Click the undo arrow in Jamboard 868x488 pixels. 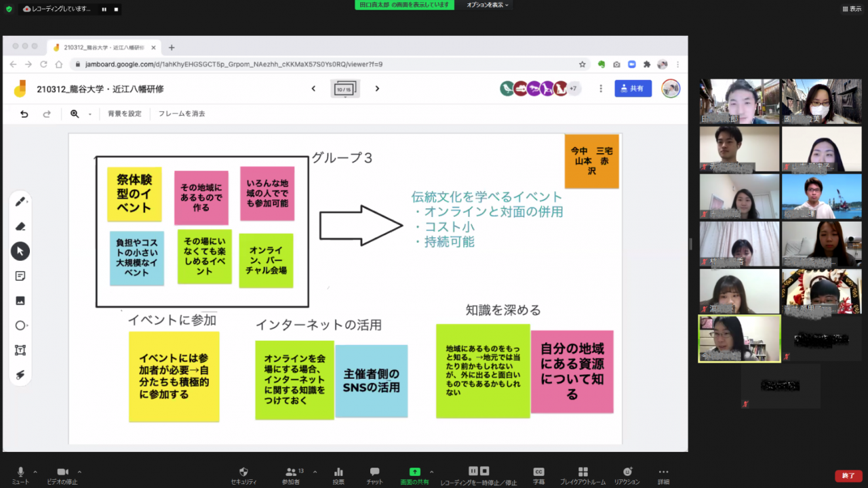24,114
